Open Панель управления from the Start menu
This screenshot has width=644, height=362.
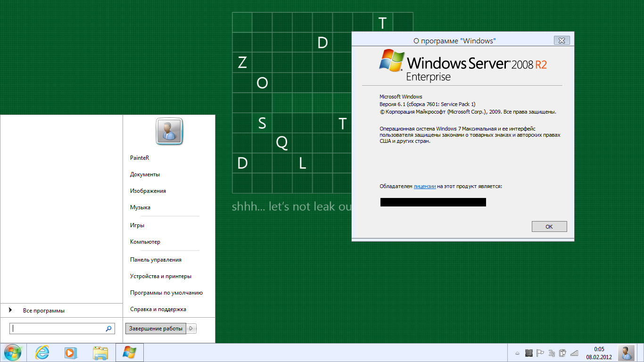(x=156, y=260)
